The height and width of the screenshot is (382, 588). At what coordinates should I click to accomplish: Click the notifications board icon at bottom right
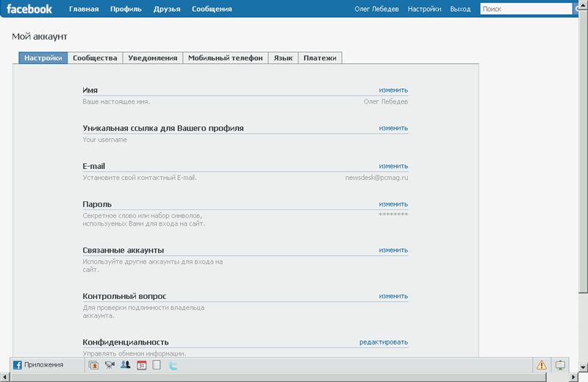pyautogui.click(x=560, y=364)
